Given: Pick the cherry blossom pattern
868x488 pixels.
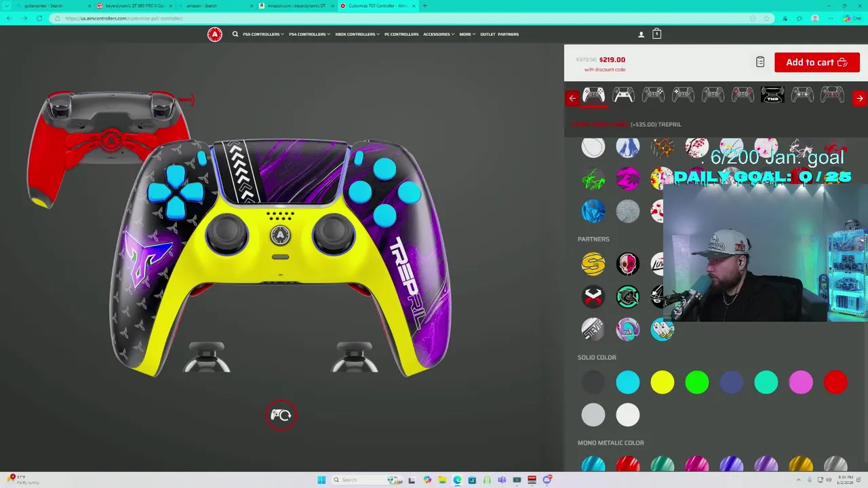Looking at the screenshot, I should click(x=696, y=147).
